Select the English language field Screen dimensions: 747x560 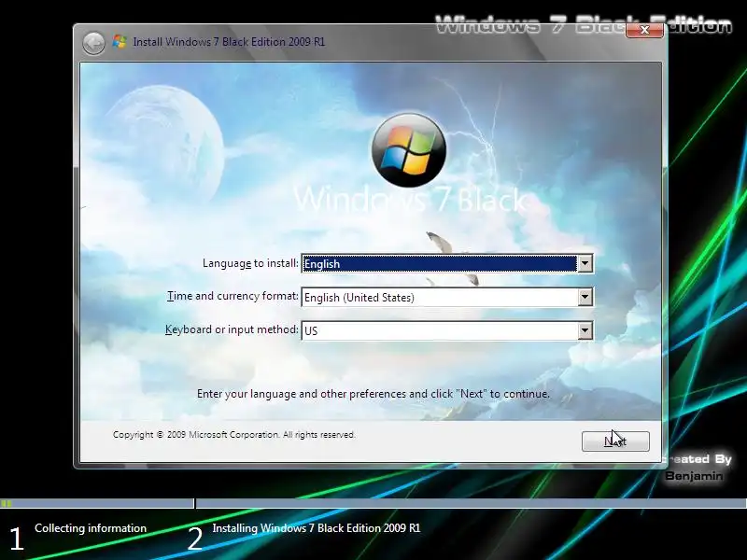[447, 263]
